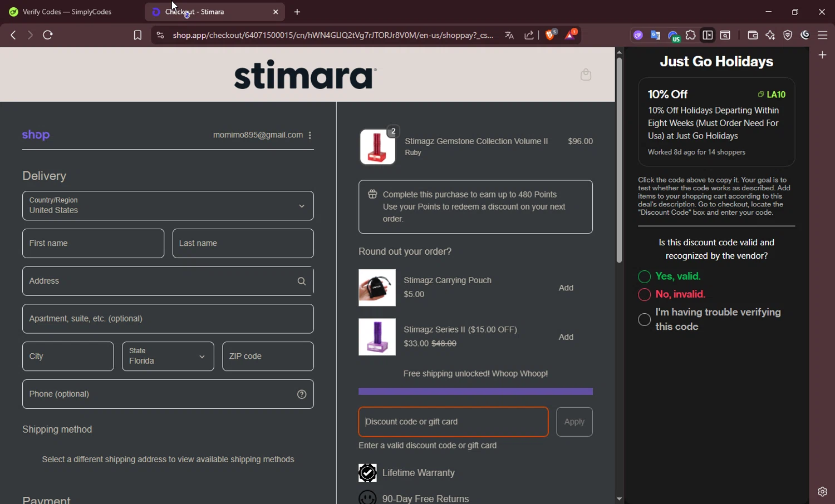Open the State dropdown showing Florida

pyautogui.click(x=168, y=356)
